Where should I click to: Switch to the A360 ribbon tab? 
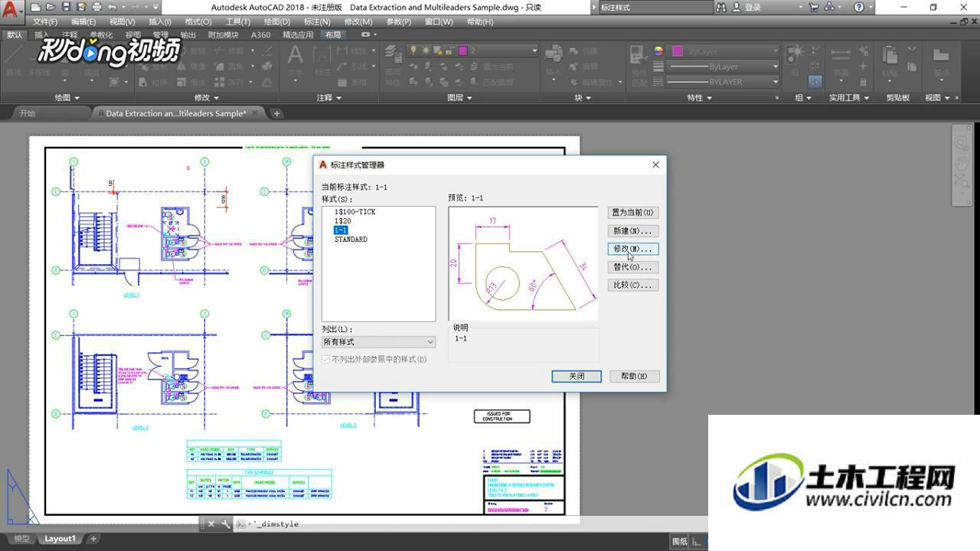[261, 35]
